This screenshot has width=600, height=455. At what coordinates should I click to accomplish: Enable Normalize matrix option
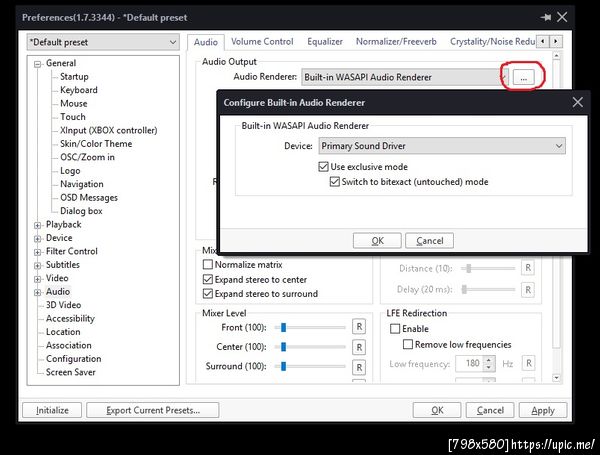tap(208, 264)
